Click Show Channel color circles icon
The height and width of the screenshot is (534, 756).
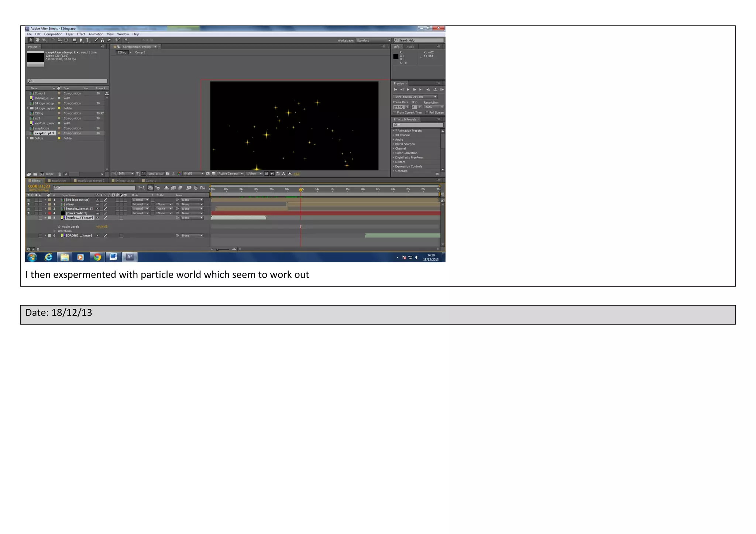click(x=179, y=173)
